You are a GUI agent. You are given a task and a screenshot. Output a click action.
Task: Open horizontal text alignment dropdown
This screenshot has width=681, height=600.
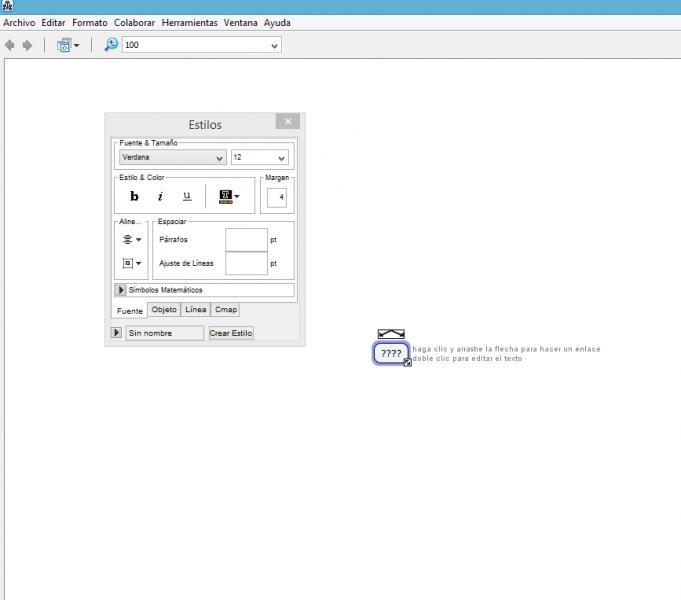[132, 239]
